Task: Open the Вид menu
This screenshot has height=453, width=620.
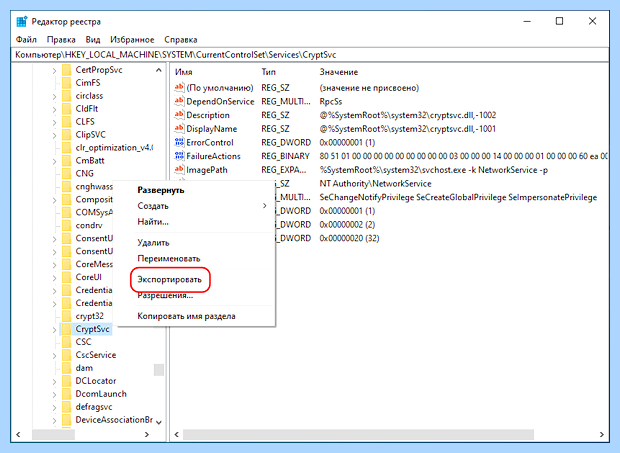Action: (x=93, y=40)
